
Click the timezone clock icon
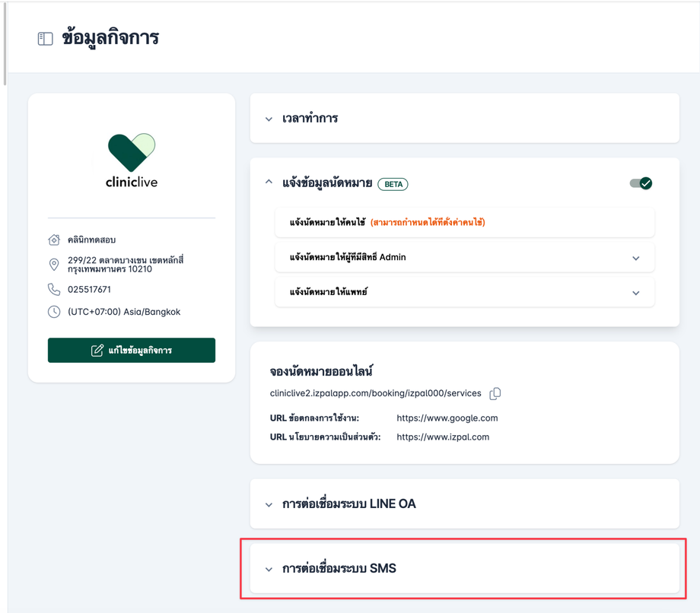coord(54,312)
